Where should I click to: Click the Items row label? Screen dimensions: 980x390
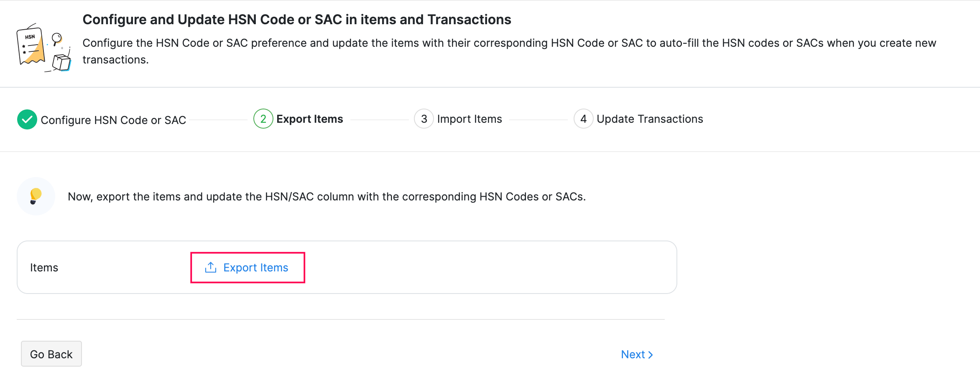tap(44, 268)
